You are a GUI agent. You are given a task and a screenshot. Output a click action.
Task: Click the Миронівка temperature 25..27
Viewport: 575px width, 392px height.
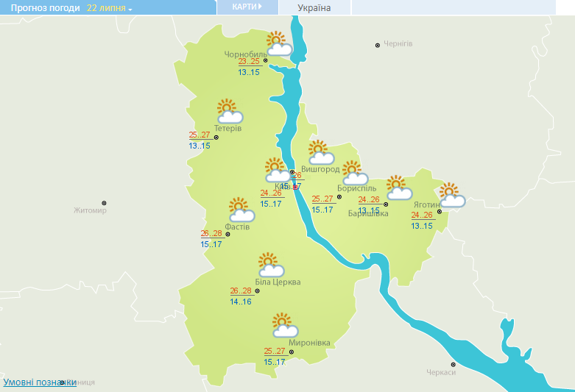pyautogui.click(x=274, y=352)
